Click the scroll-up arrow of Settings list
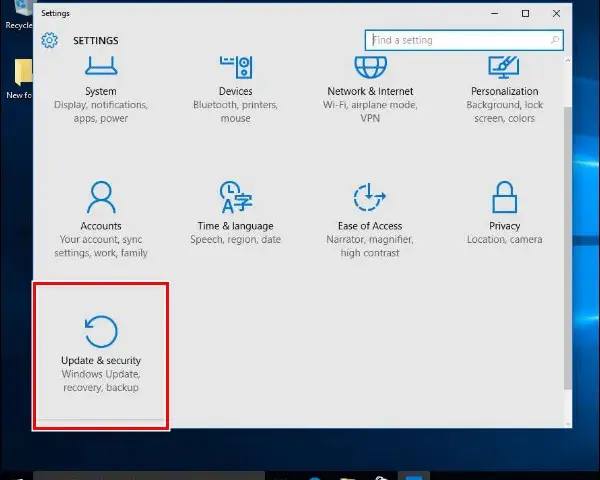 tap(568, 60)
